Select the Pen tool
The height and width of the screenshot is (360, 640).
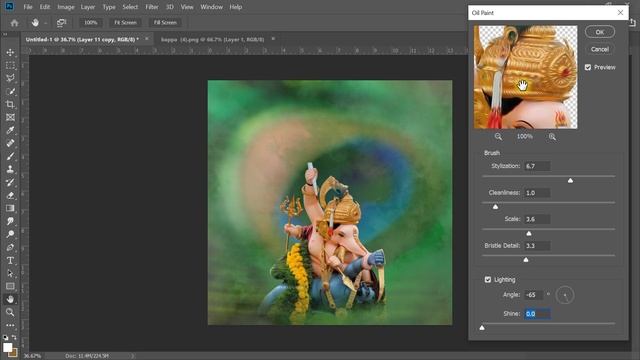point(10,247)
